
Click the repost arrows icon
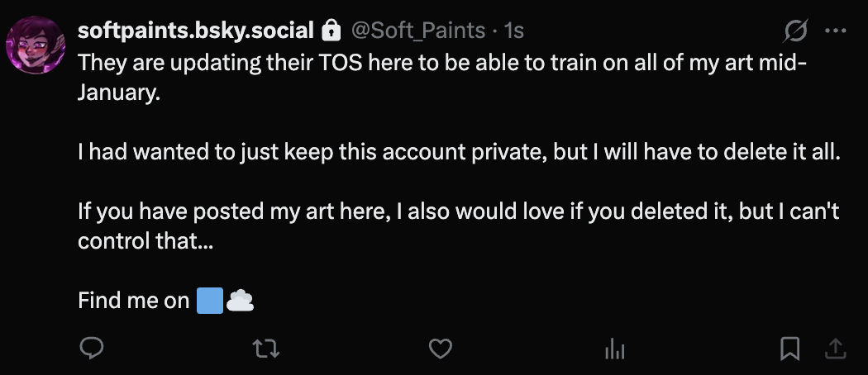[265, 349]
